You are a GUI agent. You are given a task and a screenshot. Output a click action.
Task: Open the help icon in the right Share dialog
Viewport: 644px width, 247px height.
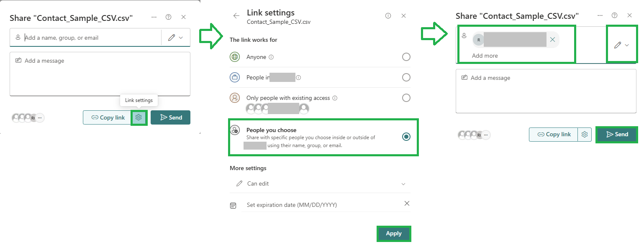click(x=614, y=15)
